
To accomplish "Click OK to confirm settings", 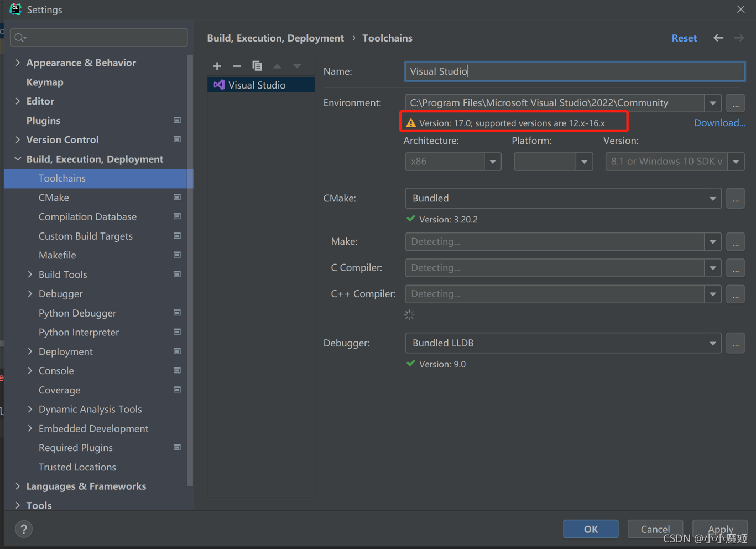I will pyautogui.click(x=591, y=529).
